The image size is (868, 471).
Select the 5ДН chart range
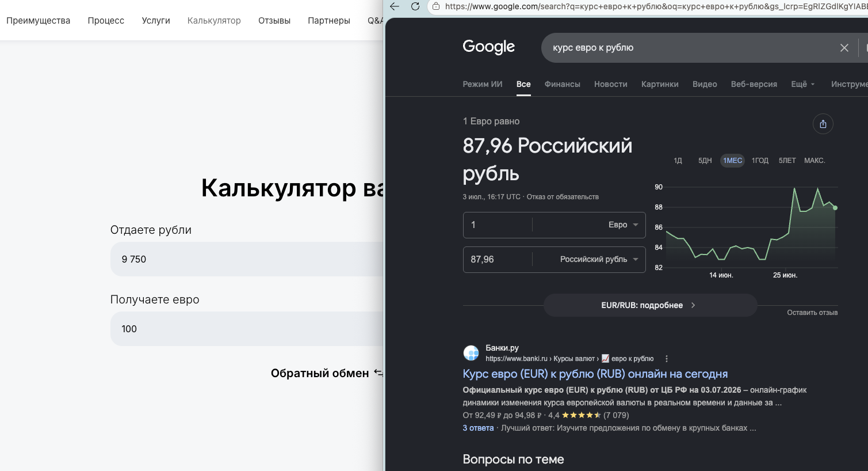coord(705,161)
